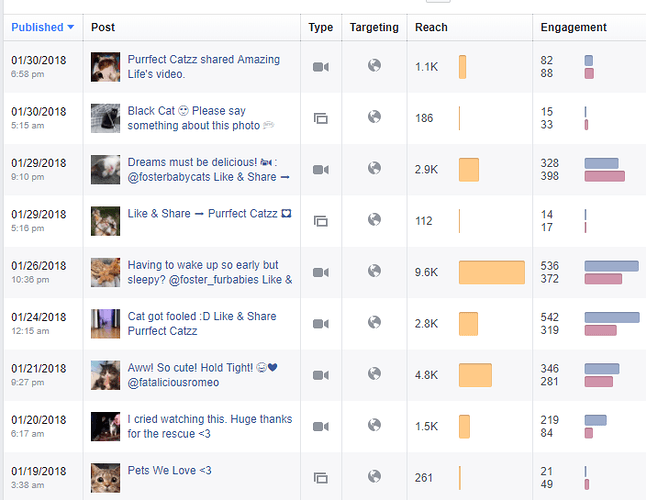The image size is (646, 500).
Task: Click globe targeting icon for Having to wake up post
Action: 374,271
